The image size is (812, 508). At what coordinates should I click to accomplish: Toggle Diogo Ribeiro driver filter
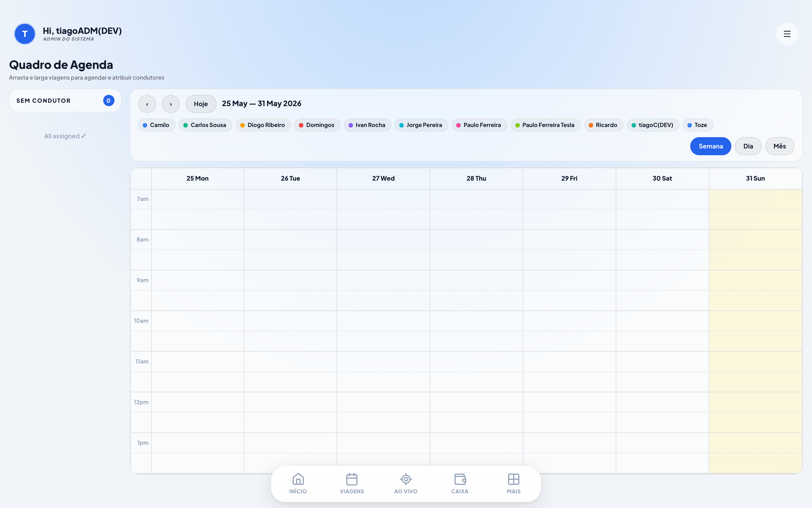263,125
